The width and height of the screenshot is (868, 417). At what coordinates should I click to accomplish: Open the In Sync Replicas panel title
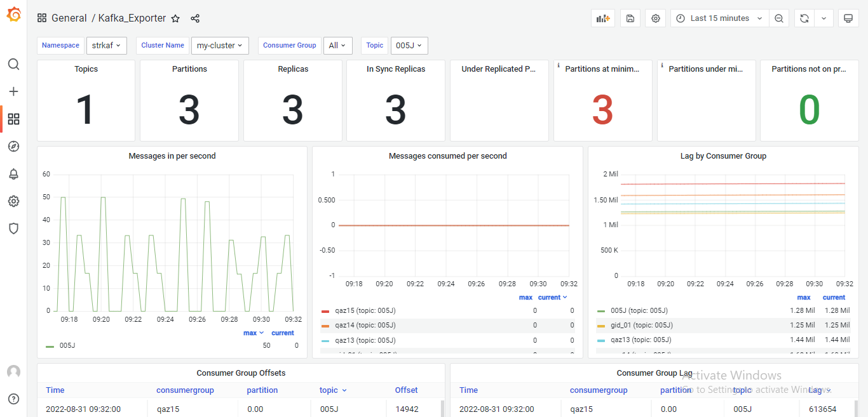(396, 69)
